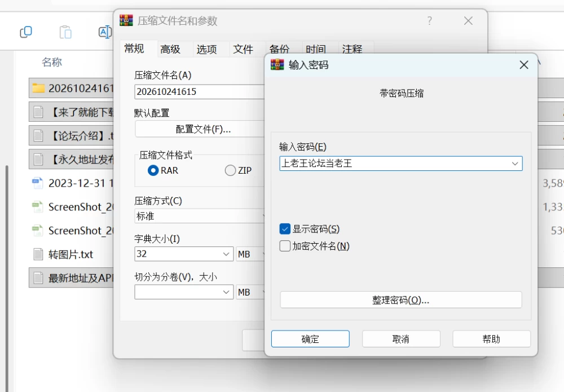Click the paste clipboard icon in toolbar
The height and width of the screenshot is (392, 564).
coord(65,32)
